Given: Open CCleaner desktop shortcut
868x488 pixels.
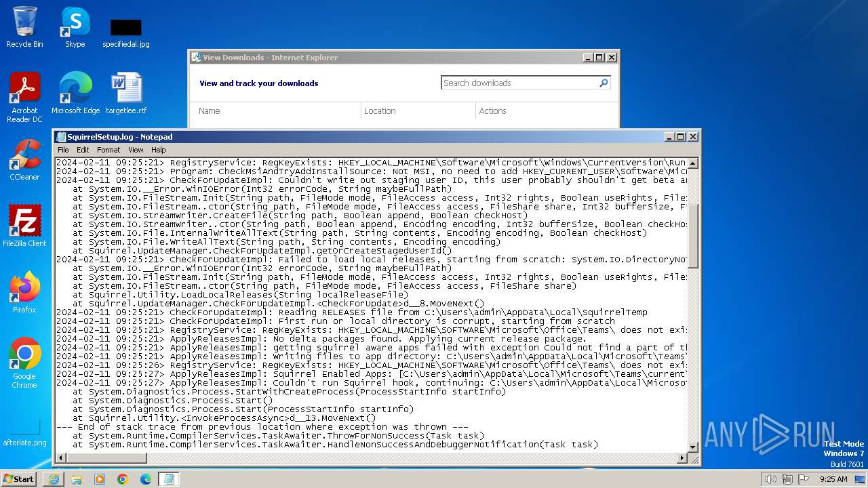Looking at the screenshot, I should [24, 159].
